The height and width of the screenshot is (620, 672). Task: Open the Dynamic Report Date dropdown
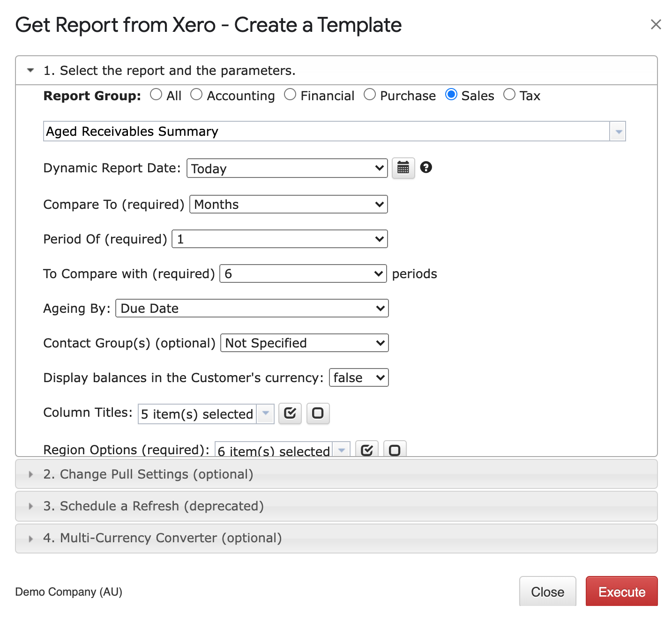[287, 168]
